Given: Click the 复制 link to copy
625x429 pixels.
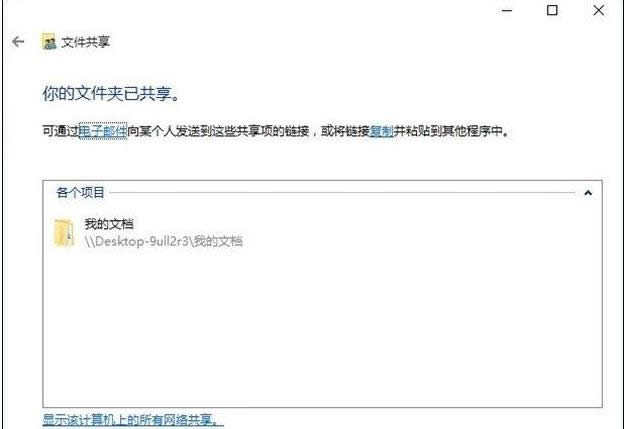Looking at the screenshot, I should [x=381, y=131].
